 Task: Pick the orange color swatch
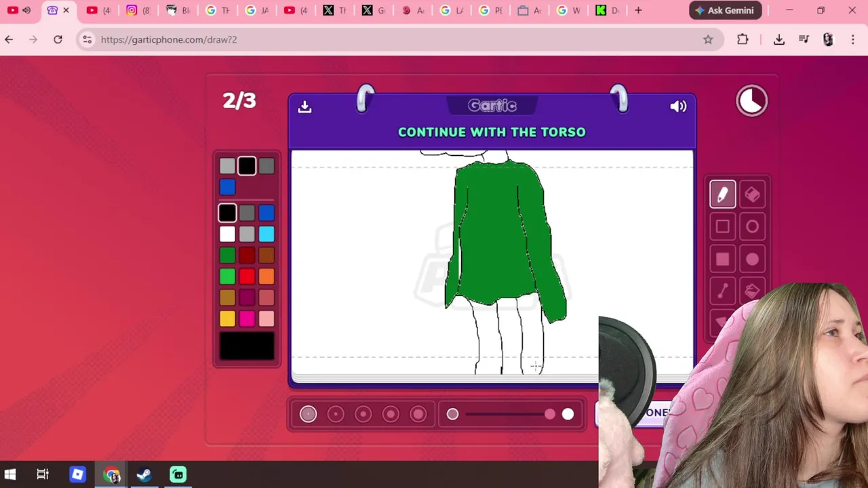tap(267, 277)
